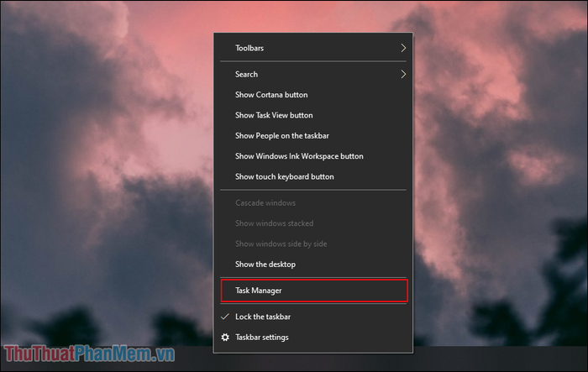
Task: Click the gear icon for Taskbar settings
Action: pyautogui.click(x=225, y=338)
